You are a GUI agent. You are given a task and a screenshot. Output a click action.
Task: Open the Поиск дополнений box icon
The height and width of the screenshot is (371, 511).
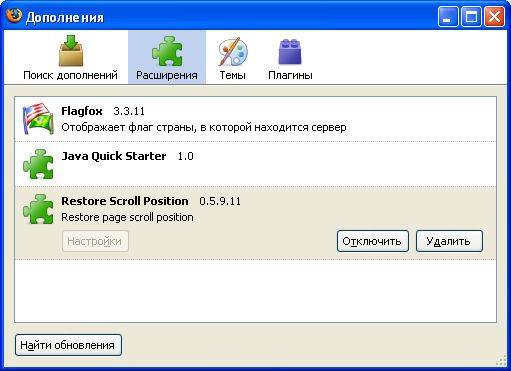(x=71, y=50)
